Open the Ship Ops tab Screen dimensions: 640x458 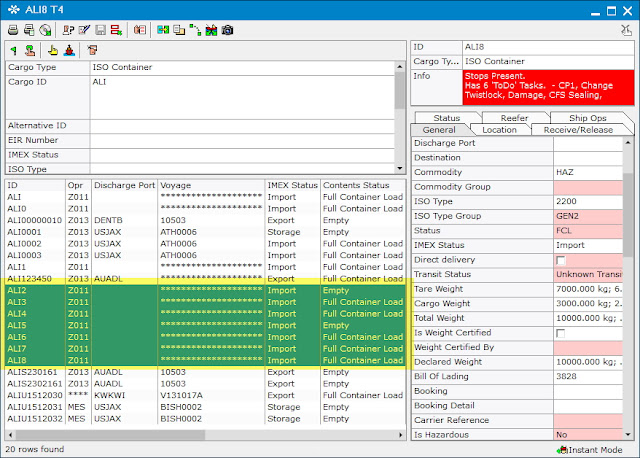(x=587, y=118)
